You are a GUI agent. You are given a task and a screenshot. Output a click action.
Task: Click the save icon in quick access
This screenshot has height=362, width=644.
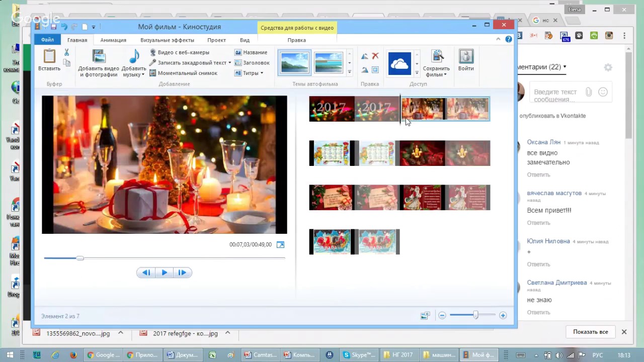54,27
